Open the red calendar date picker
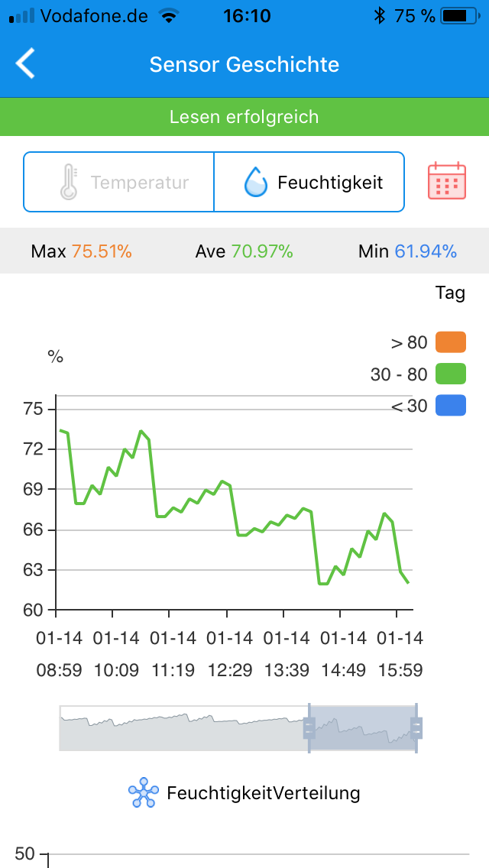Image resolution: width=489 pixels, height=868 pixels. click(446, 181)
